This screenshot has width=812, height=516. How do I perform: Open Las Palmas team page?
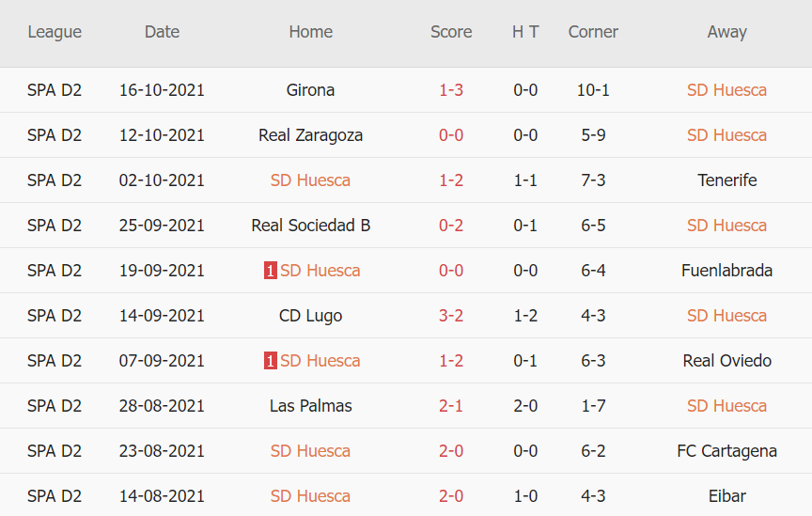(310, 406)
